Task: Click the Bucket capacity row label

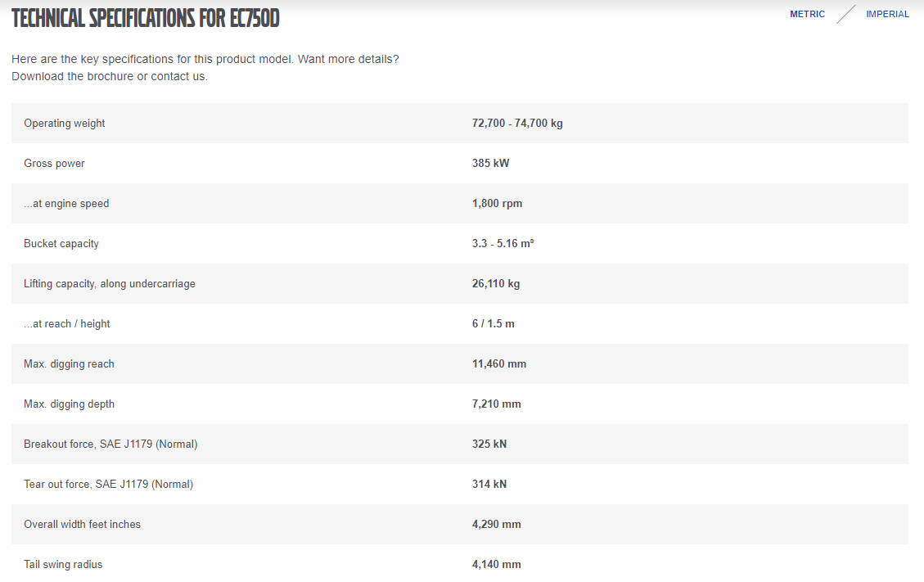Action: 61,244
